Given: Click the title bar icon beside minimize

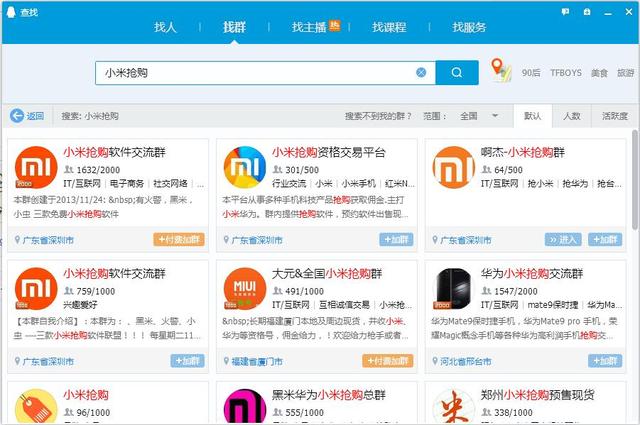Looking at the screenshot, I should tap(587, 12).
